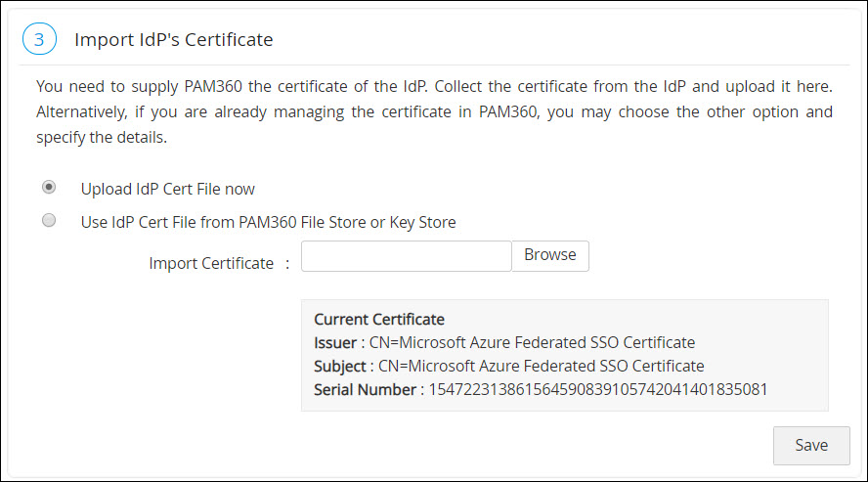868x482 pixels.
Task: Save the certificate settings
Action: pos(810,445)
